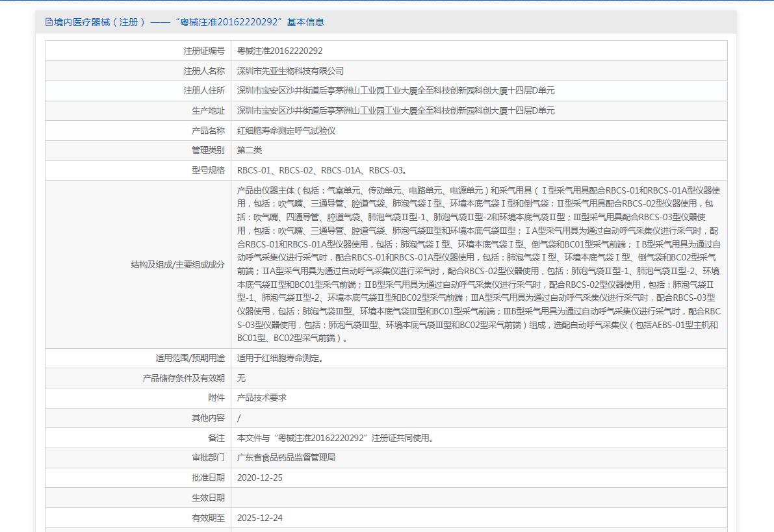Click the company name 深圳市先亚生物科技有限公司

[290, 71]
